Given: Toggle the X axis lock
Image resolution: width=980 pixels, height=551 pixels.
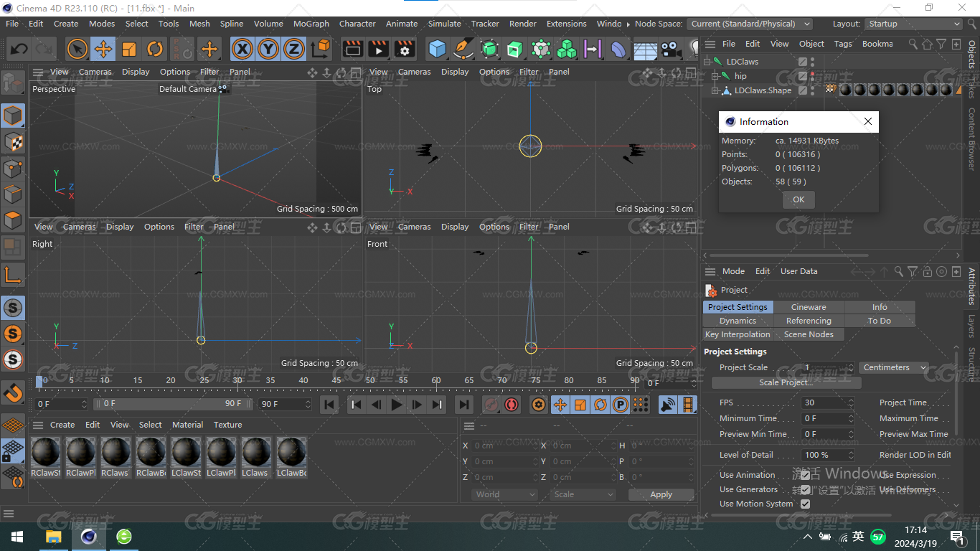Looking at the screenshot, I should pyautogui.click(x=242, y=49).
